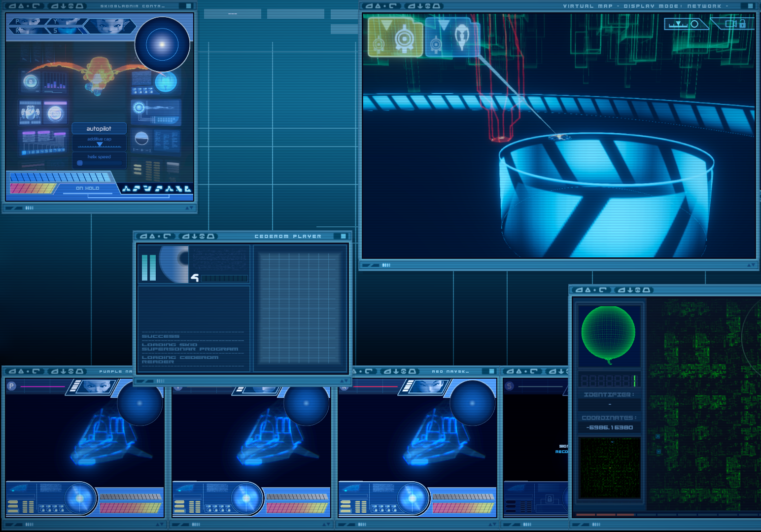Click the radar sphere in Red Navskid window
761x532 pixels.
click(472, 403)
